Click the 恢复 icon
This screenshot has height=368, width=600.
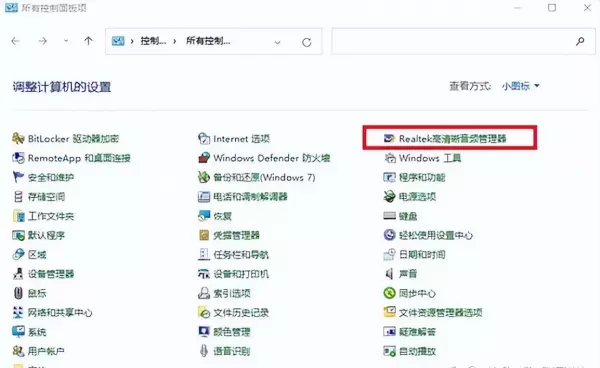[x=204, y=216]
